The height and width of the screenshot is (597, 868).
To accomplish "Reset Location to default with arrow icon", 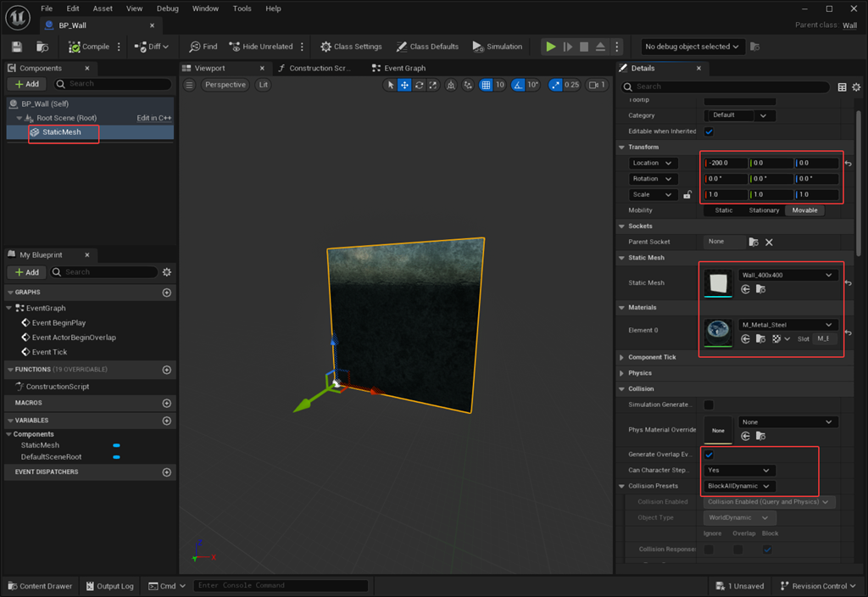I will [x=849, y=163].
